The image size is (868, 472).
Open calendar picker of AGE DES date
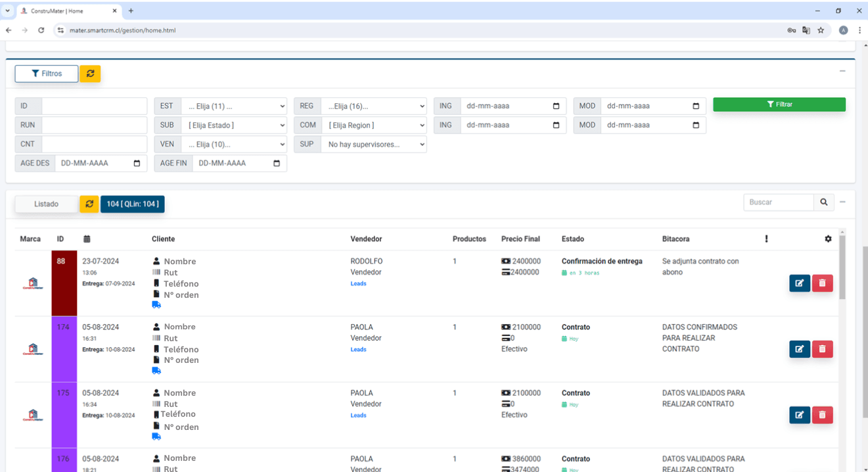[x=137, y=163]
